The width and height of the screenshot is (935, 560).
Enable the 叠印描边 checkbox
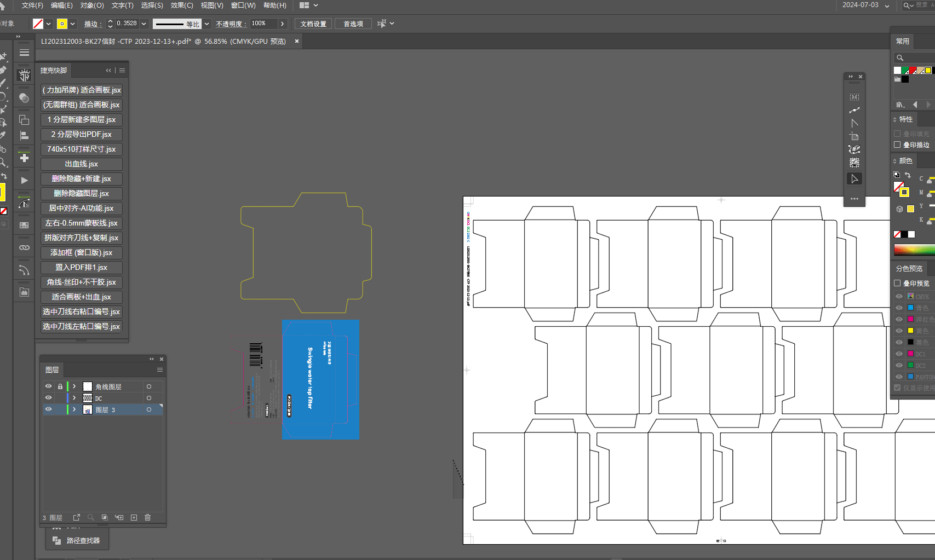pyautogui.click(x=897, y=145)
